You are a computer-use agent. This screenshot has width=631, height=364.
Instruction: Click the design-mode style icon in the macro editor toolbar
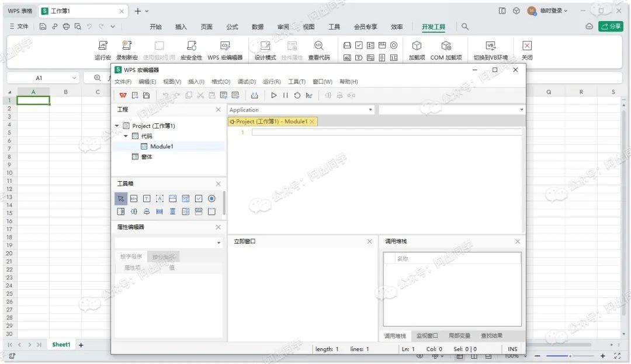pyautogui.click(x=308, y=95)
